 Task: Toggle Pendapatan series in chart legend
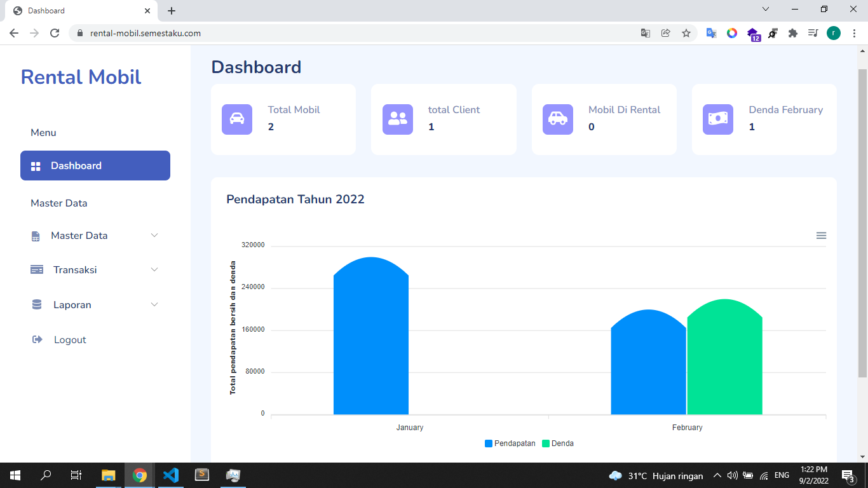(510, 444)
